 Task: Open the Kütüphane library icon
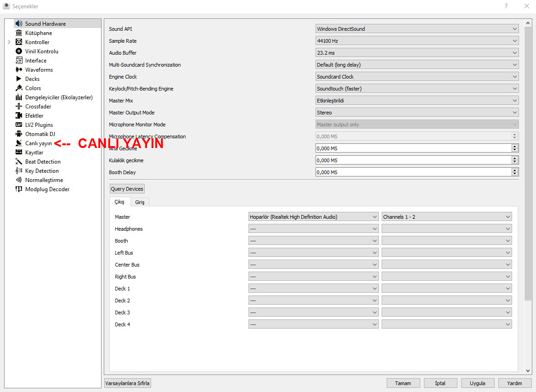pos(19,33)
